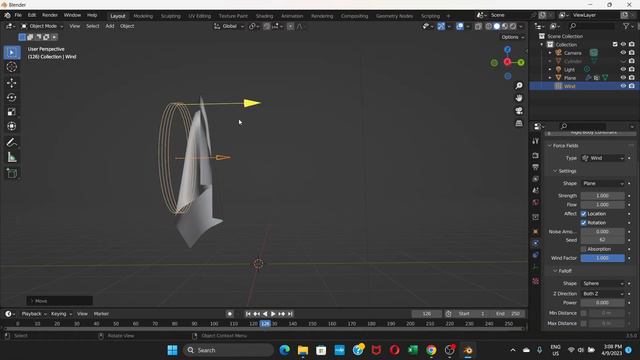Click the viewport zoom magnifier gizmo
640x360 pixels.
[x=519, y=86]
